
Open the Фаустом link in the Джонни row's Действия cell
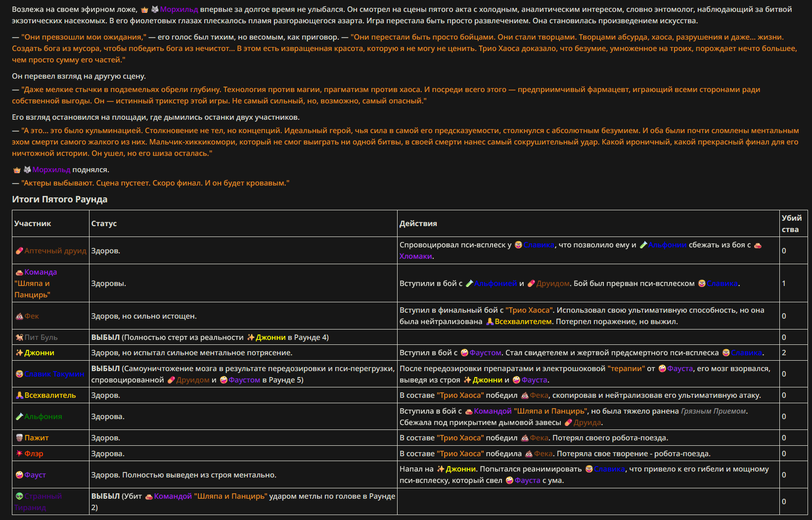click(486, 353)
